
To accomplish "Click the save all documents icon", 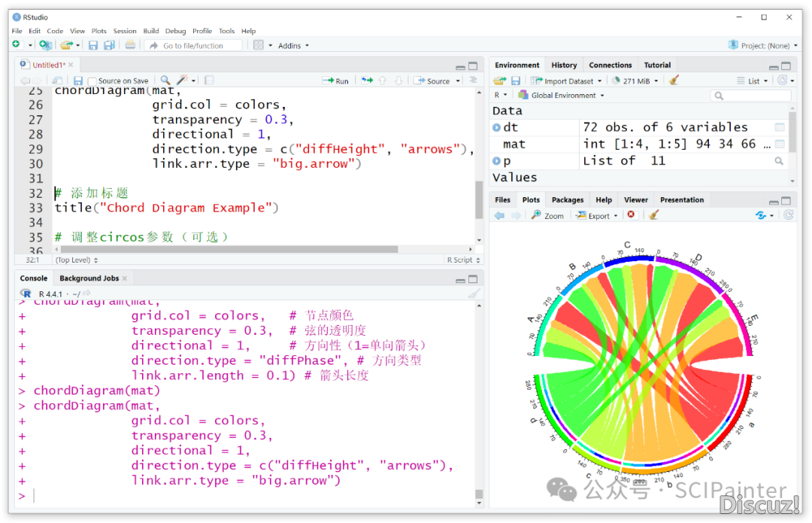I will (109, 45).
